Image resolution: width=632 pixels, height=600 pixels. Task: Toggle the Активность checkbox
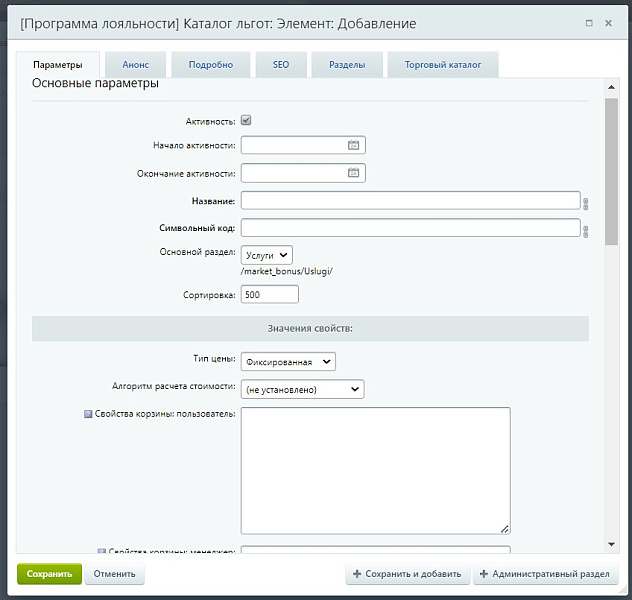(246, 121)
